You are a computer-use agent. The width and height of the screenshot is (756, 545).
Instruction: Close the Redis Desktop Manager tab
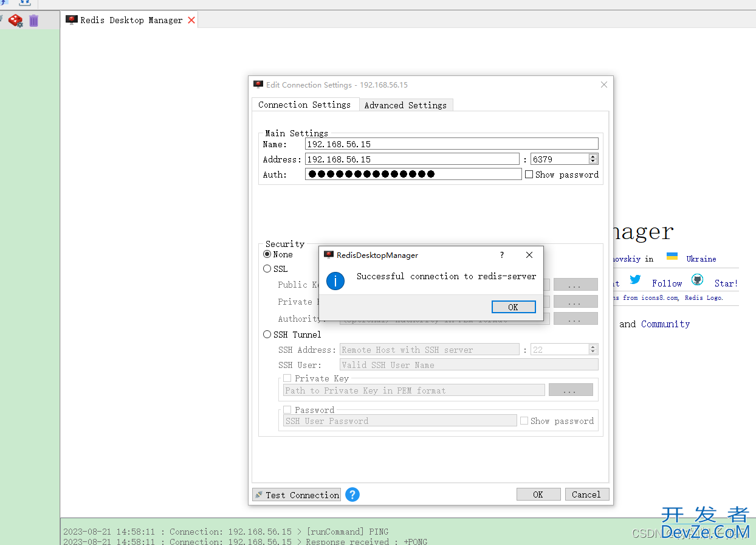tap(191, 20)
